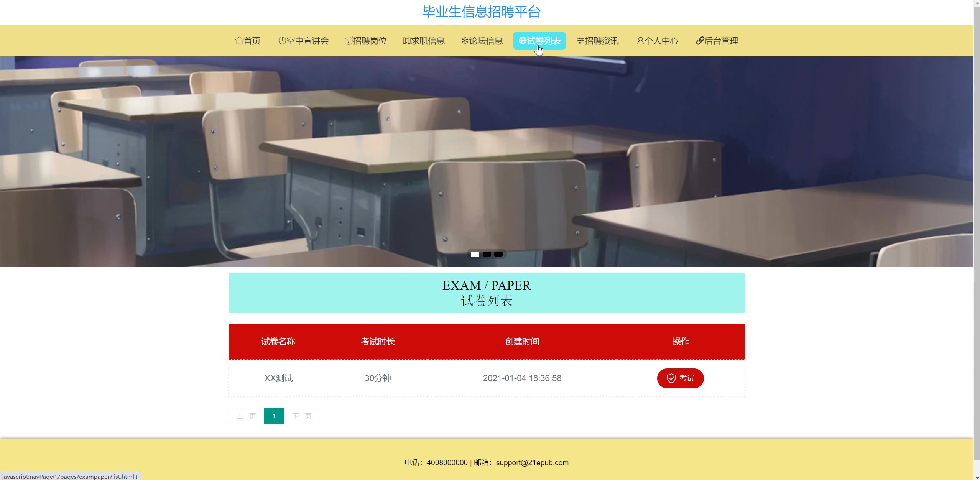Click the sliders icon beside 招聘资讯

click(x=581, y=41)
